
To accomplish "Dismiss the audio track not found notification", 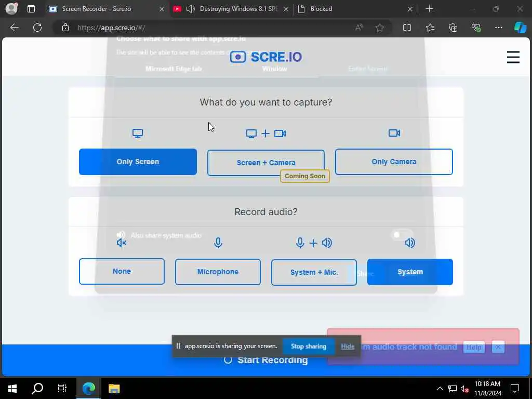I will point(498,347).
